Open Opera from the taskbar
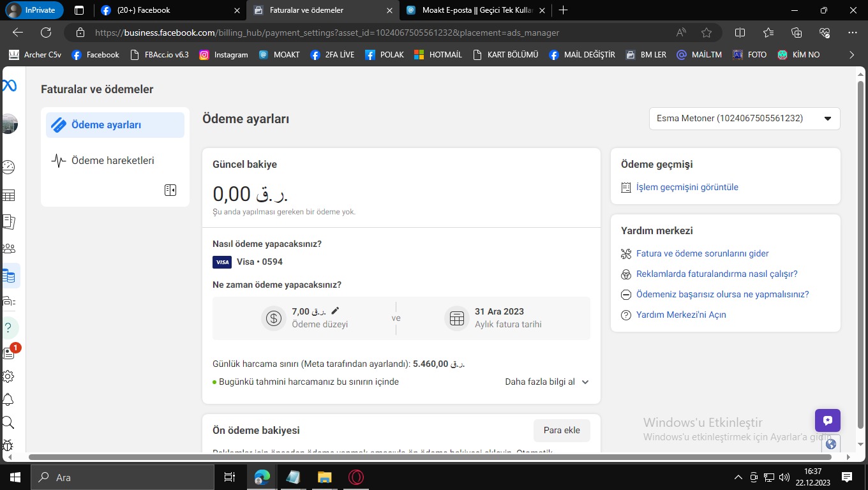 (356, 477)
